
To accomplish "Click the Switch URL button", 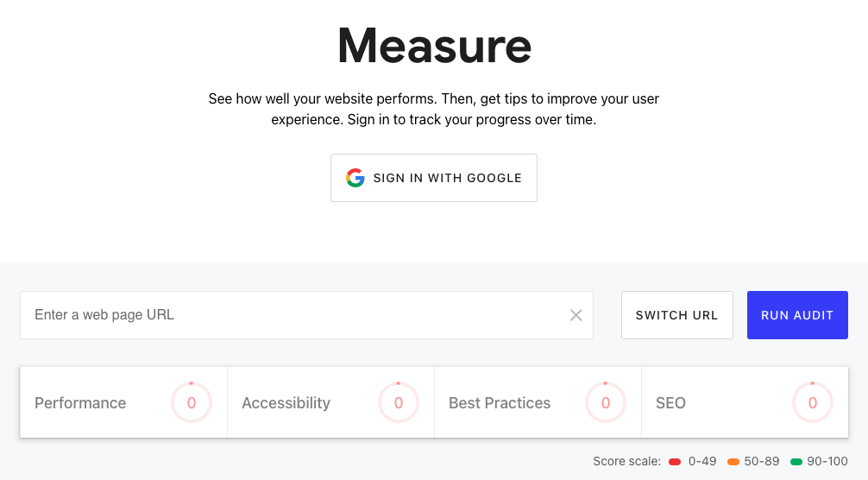I will (677, 315).
